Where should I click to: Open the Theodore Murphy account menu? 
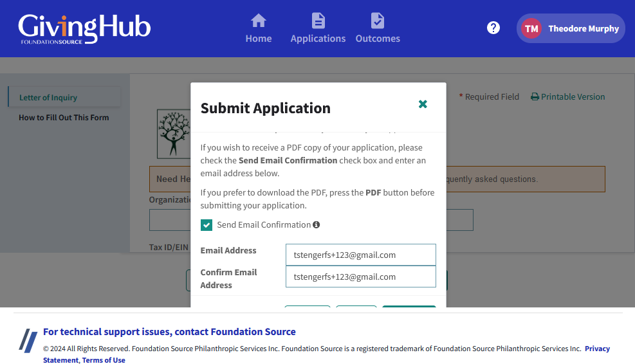(x=571, y=28)
